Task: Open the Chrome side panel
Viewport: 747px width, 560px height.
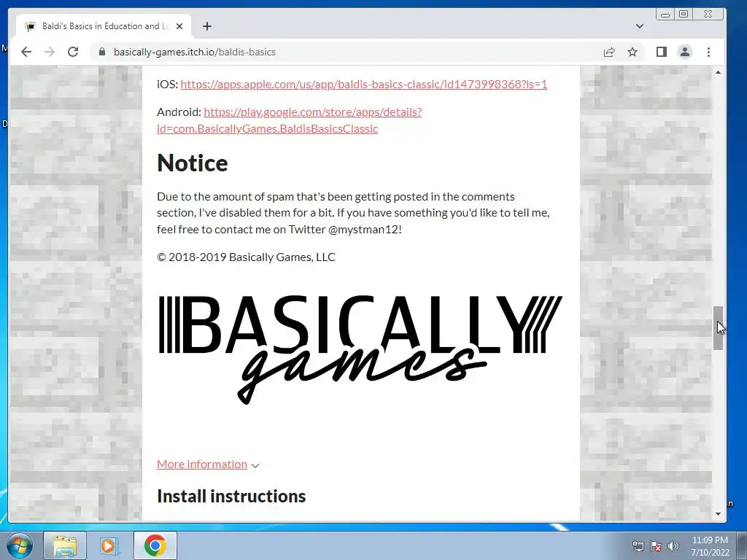Action: [x=661, y=52]
